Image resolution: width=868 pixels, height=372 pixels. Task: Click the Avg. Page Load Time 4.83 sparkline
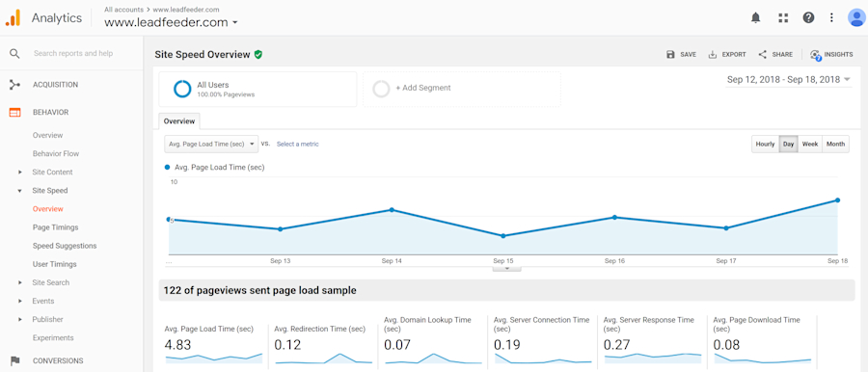coord(214,359)
